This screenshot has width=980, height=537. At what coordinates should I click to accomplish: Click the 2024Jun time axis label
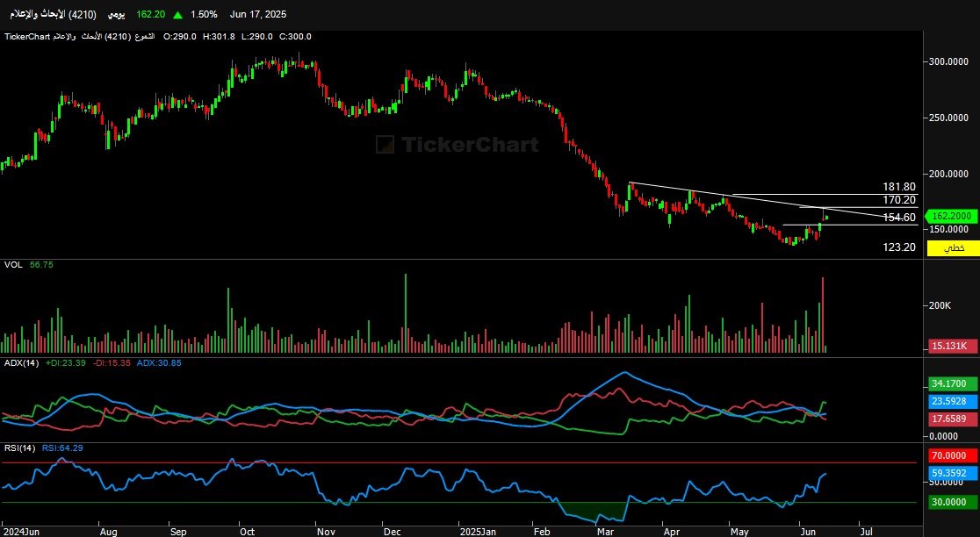pos(20,532)
